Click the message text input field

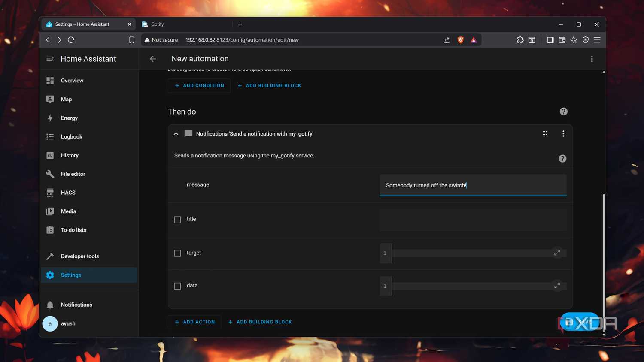coord(473,185)
